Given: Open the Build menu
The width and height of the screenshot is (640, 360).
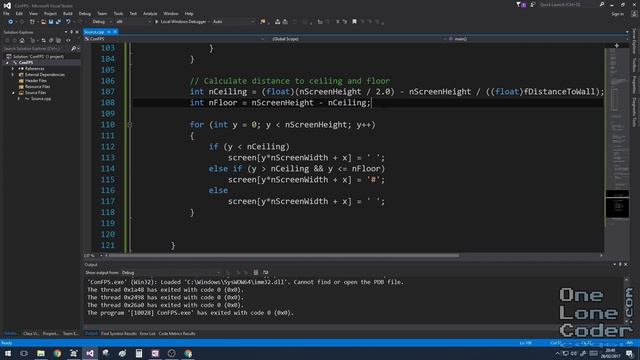Looking at the screenshot, I should (x=68, y=13).
